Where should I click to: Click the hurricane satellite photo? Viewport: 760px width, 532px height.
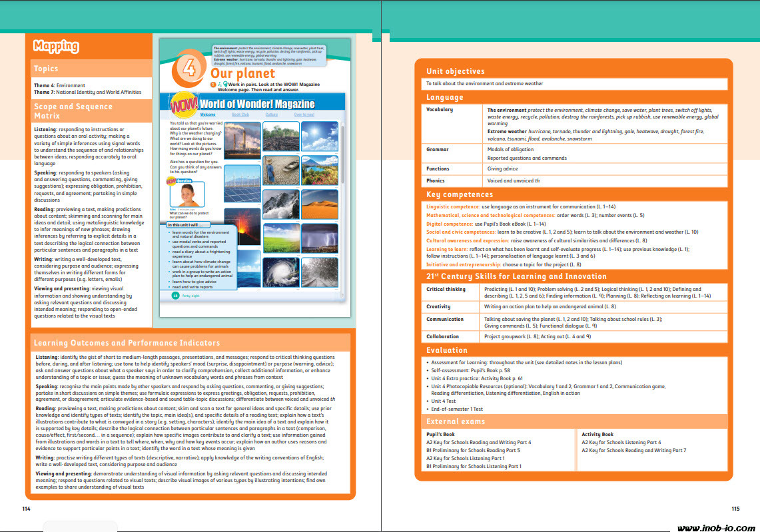click(x=281, y=273)
